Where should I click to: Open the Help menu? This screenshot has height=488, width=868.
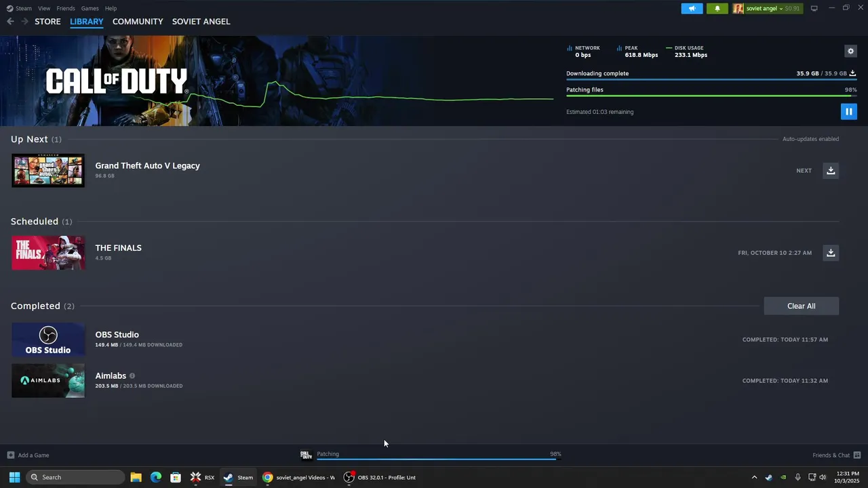point(111,8)
